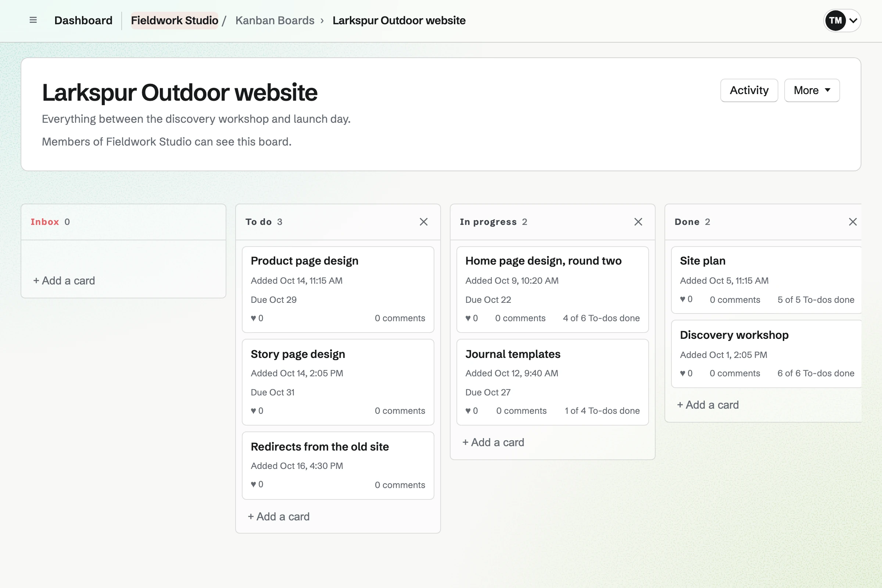Screen dimensions: 882x588
Task: Go to Dashboard
Action: pyautogui.click(x=83, y=20)
